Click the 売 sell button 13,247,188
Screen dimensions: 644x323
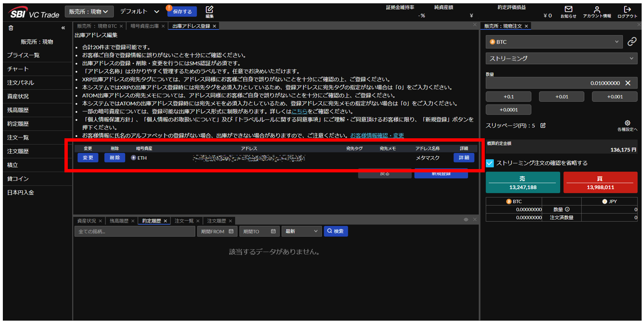(x=523, y=183)
